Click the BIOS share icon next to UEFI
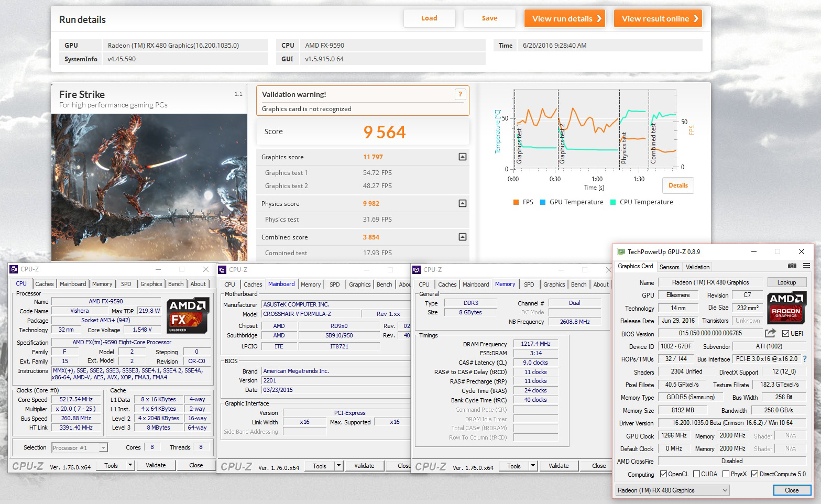The height and width of the screenshot is (504, 821). coord(770,333)
